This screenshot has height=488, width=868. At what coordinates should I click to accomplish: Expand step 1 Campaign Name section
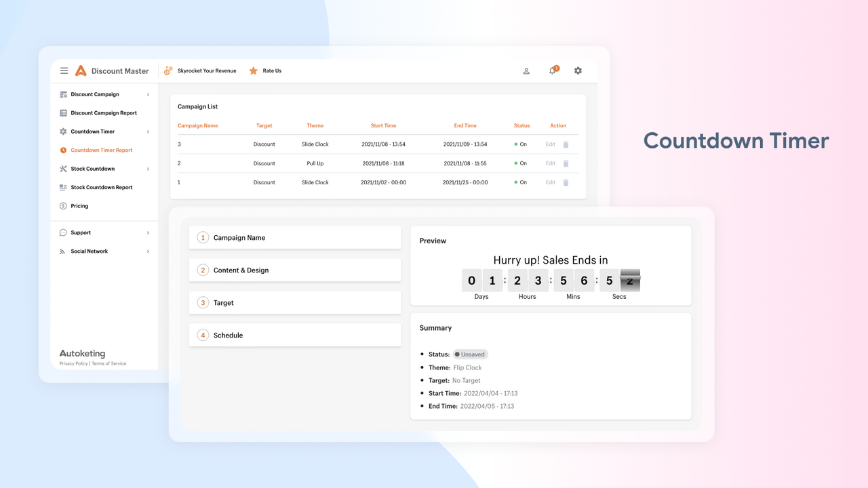coord(295,238)
